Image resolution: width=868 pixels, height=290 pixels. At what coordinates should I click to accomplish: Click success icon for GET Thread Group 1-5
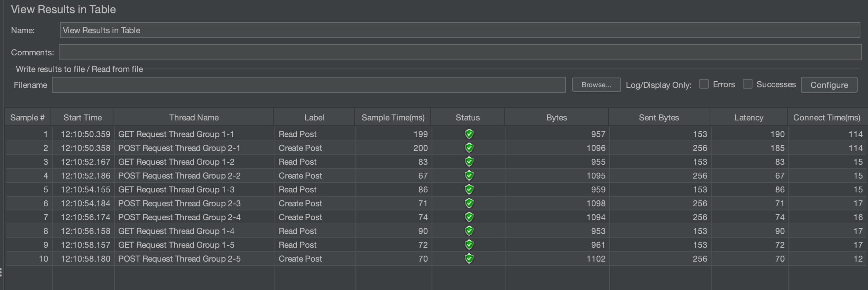[x=469, y=245]
